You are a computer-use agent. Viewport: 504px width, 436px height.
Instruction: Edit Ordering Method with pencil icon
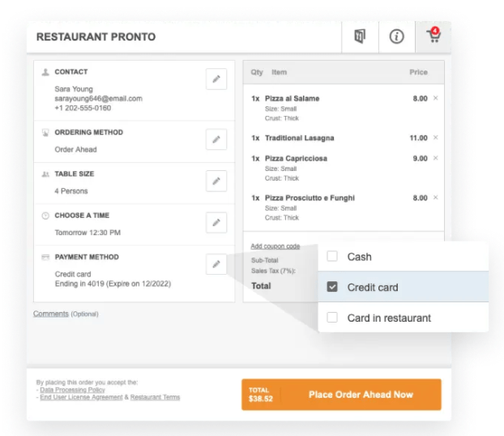tap(216, 139)
